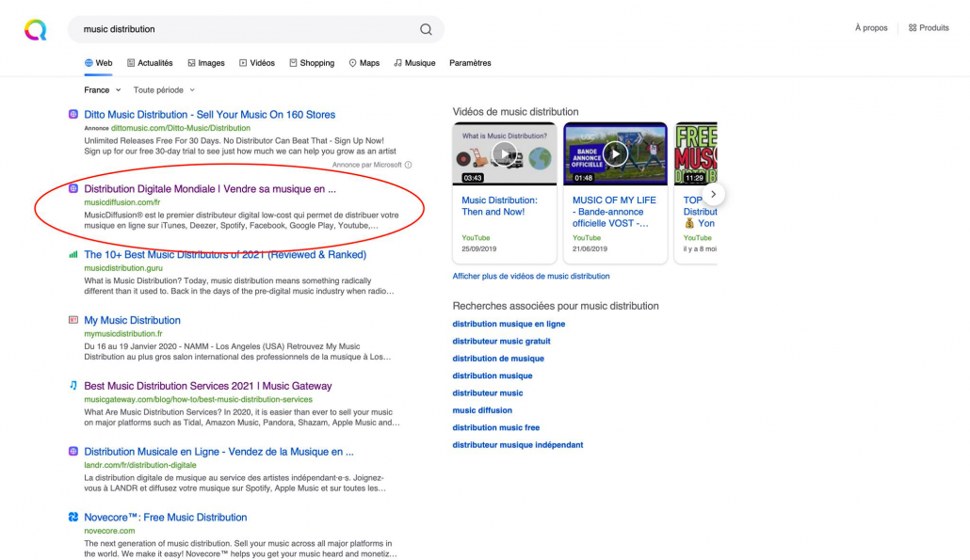Open Music Distribution: Then and Now! title
The width and height of the screenshot is (970, 560).
click(x=500, y=206)
